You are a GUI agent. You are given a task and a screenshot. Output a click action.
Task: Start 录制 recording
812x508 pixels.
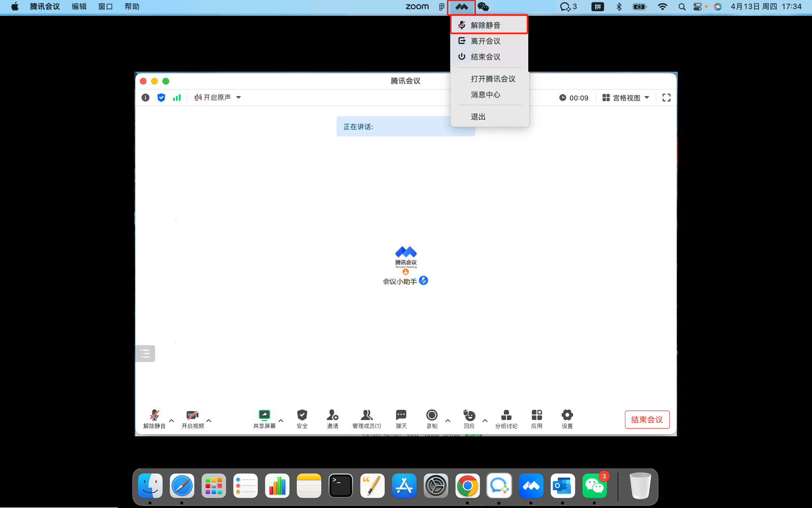click(432, 419)
